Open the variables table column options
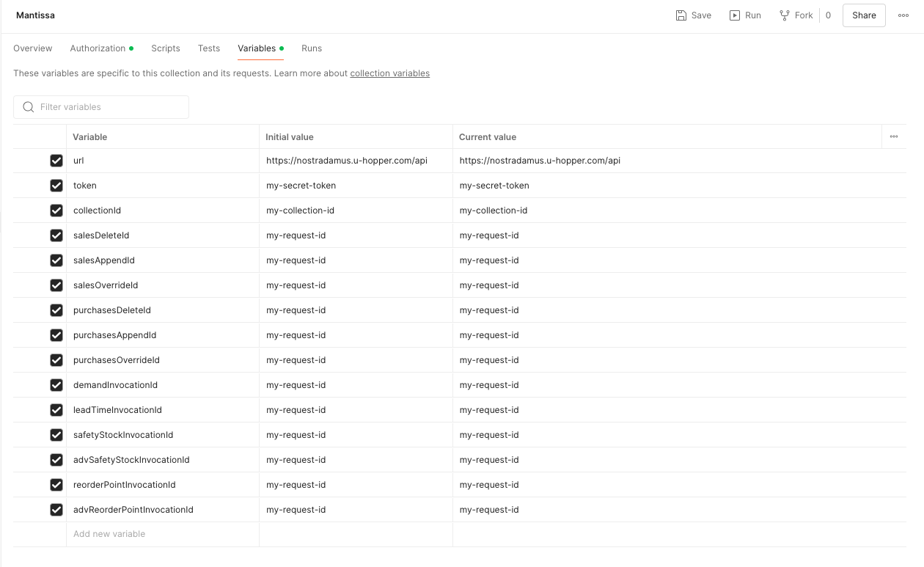 pos(893,136)
